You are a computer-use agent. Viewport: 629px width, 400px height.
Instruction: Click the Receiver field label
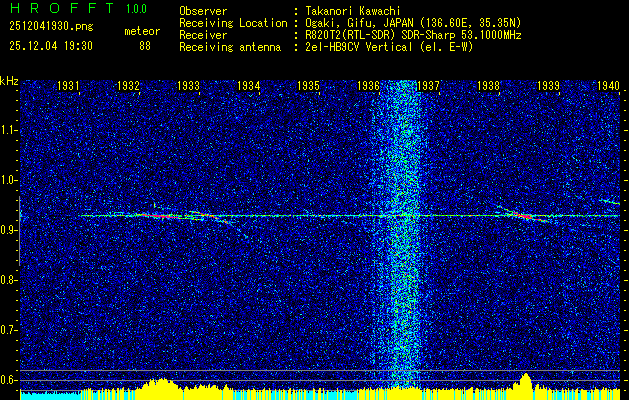click(203, 35)
